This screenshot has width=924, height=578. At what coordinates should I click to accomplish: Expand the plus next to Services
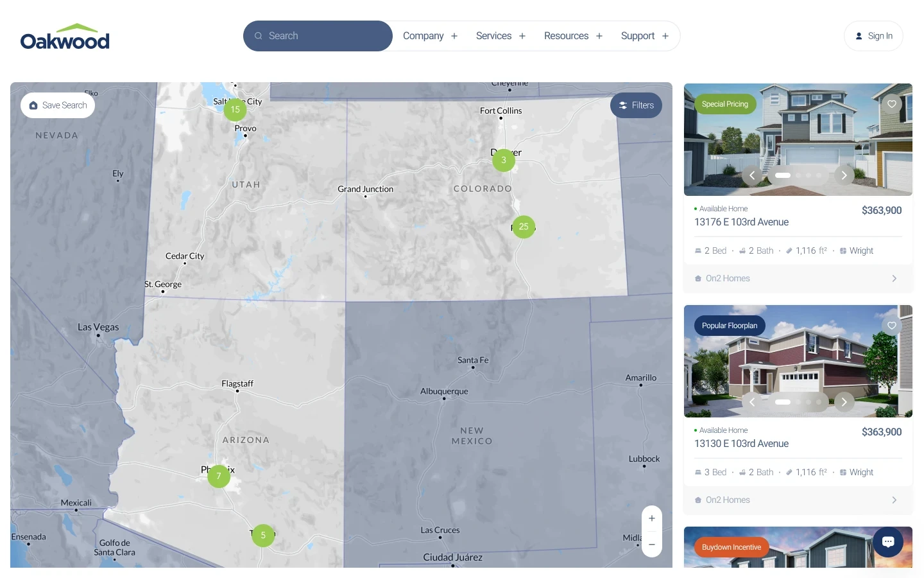point(522,36)
